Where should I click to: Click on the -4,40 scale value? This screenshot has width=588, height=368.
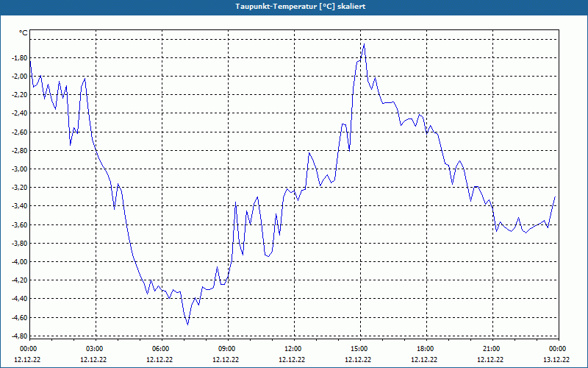20,299
